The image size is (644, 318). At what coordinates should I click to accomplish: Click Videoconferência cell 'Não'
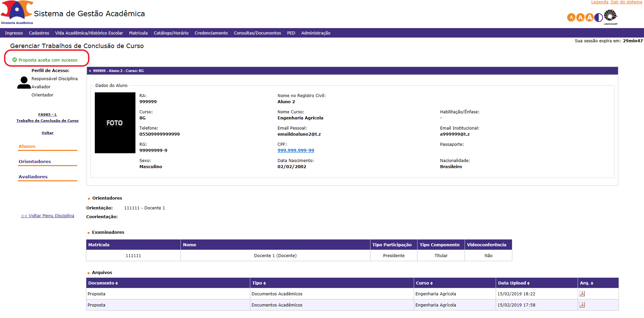[x=488, y=255]
